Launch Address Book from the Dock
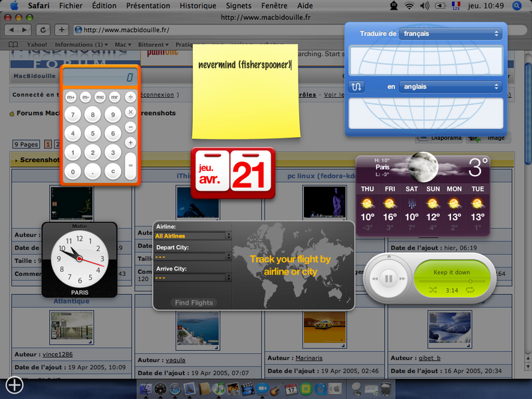Screen dimensions: 532x399 tap(205, 389)
